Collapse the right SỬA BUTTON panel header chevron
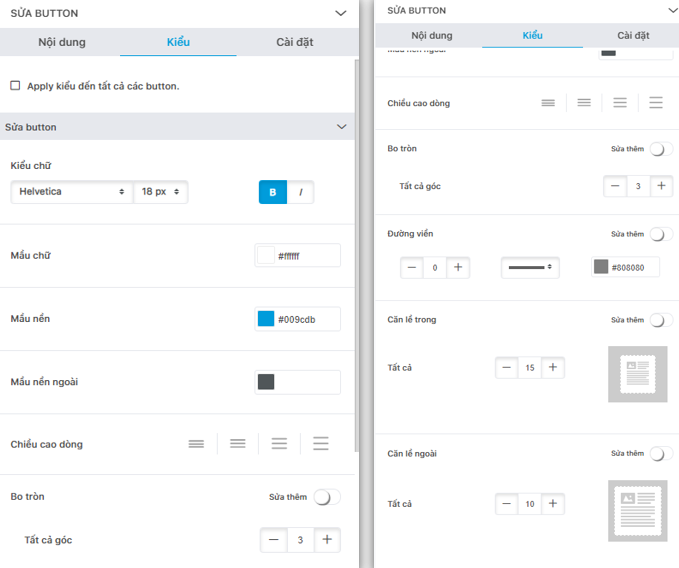The width and height of the screenshot is (679, 568). point(673,10)
